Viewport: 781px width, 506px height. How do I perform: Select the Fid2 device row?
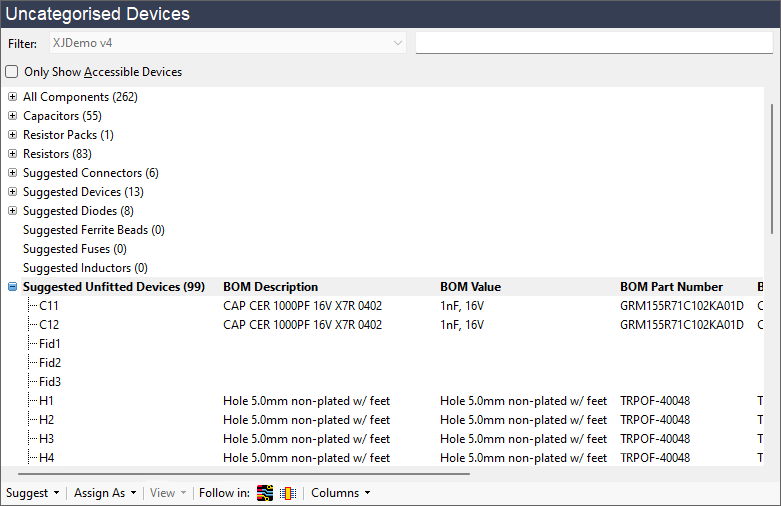click(x=50, y=363)
